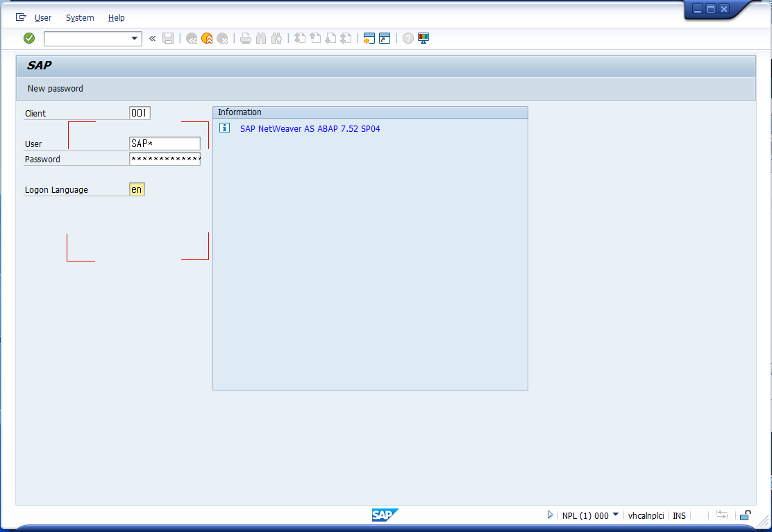Close the SAP window
This screenshot has width=772, height=532.
(x=723, y=9)
